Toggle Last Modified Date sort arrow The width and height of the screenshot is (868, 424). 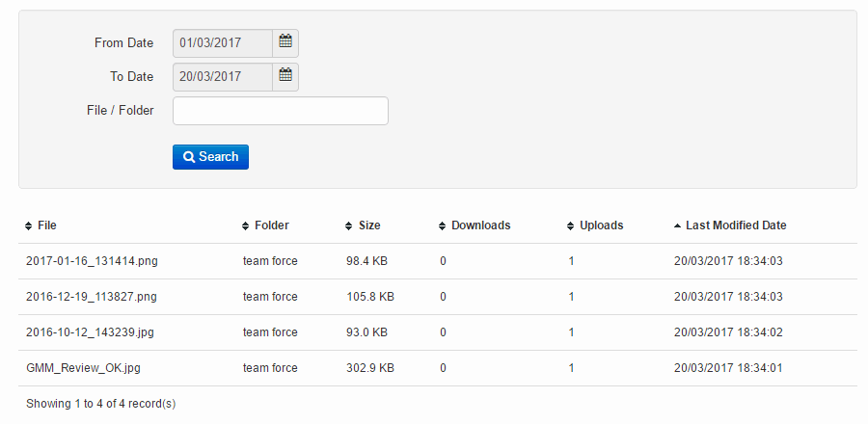(677, 225)
